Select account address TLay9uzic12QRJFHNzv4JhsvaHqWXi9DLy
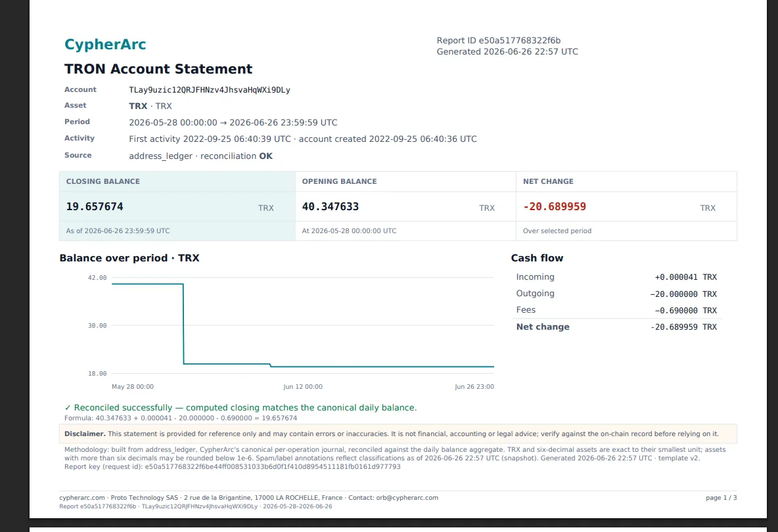Screen dimensions: 778x532 pos(210,90)
